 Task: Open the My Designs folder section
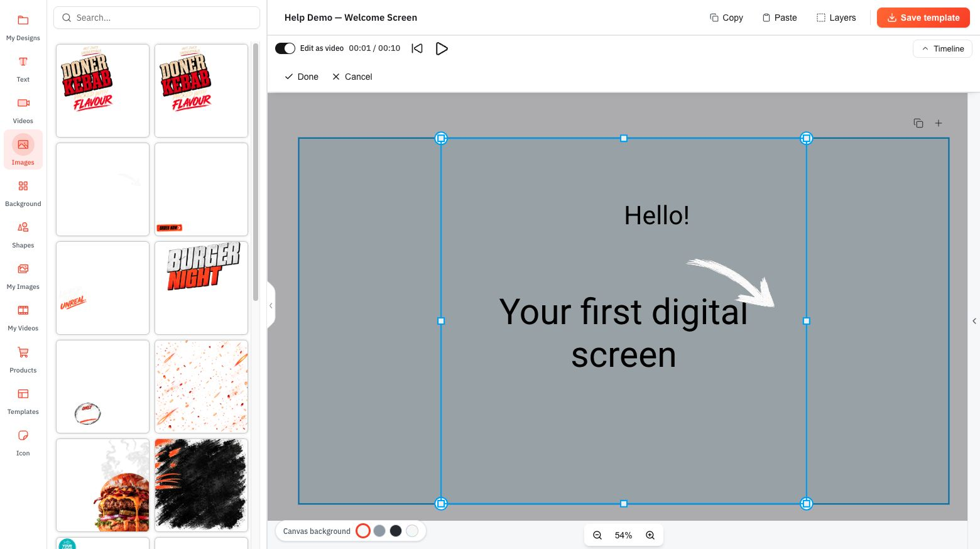23,27
